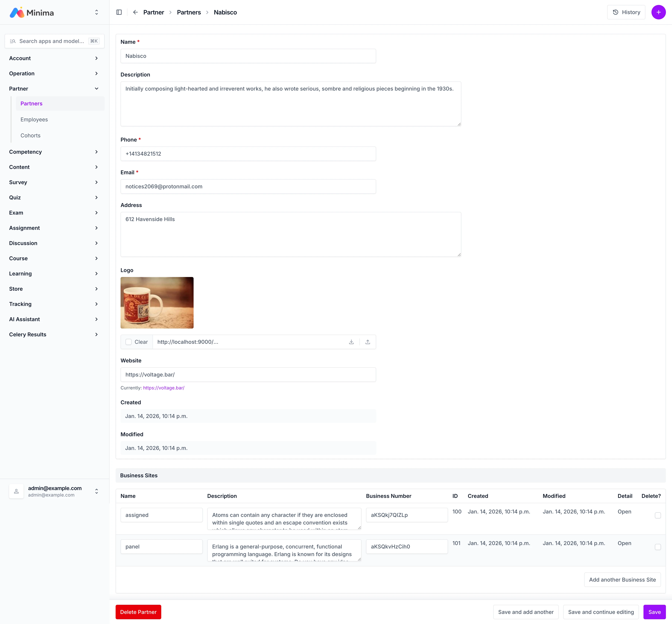Check Delete box for 'assigned' site
Screen dimensions: 672x624
click(x=658, y=515)
